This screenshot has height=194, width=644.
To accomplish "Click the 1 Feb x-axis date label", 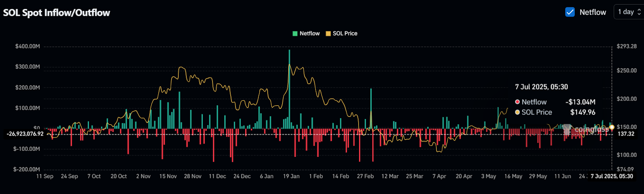I will click(316, 176).
